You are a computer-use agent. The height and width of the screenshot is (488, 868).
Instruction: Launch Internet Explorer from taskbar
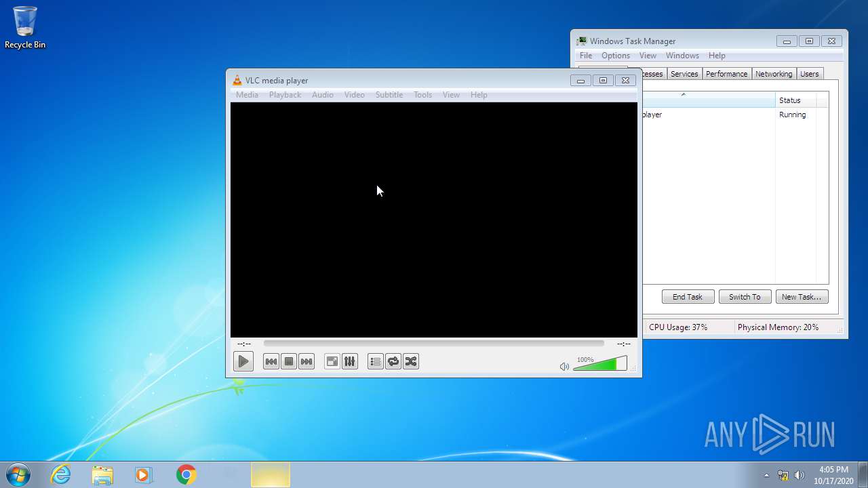coord(61,474)
